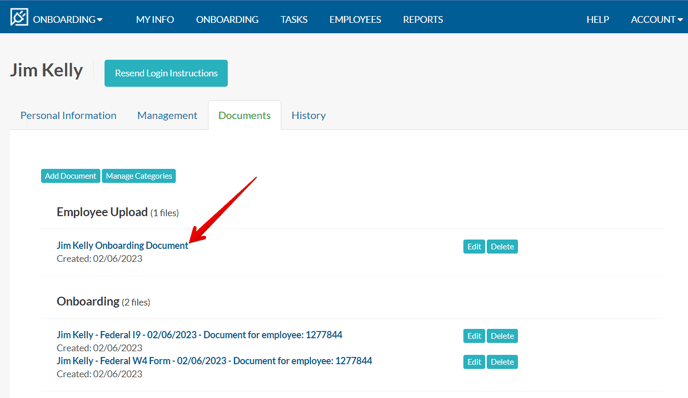Click Created date under Federal W4 Form
This screenshot has height=398, width=688.
[100, 374]
